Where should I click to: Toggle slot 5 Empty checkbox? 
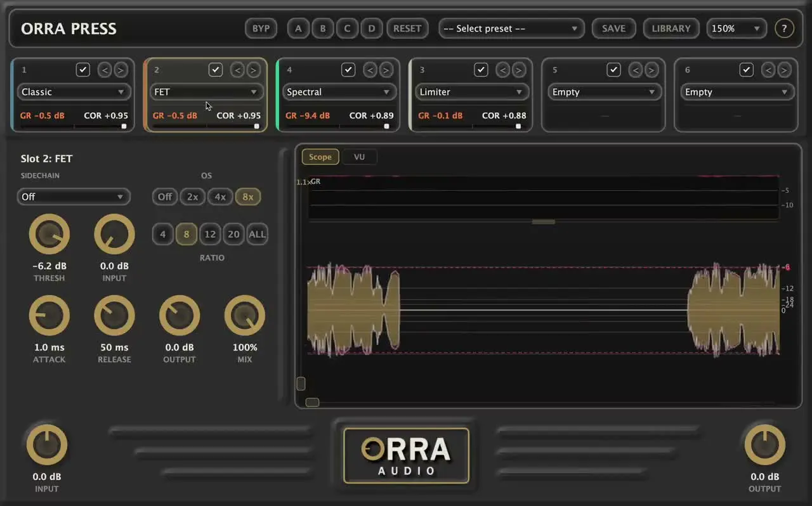pos(613,70)
